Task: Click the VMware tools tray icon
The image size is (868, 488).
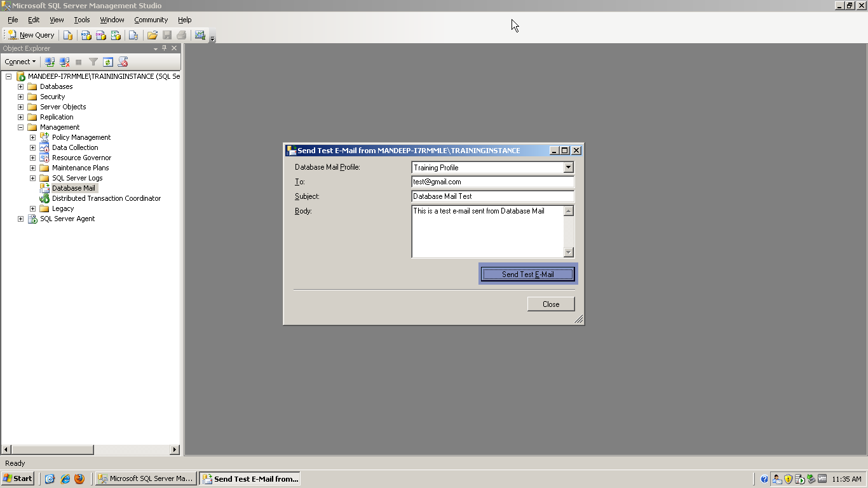Action: click(822, 479)
